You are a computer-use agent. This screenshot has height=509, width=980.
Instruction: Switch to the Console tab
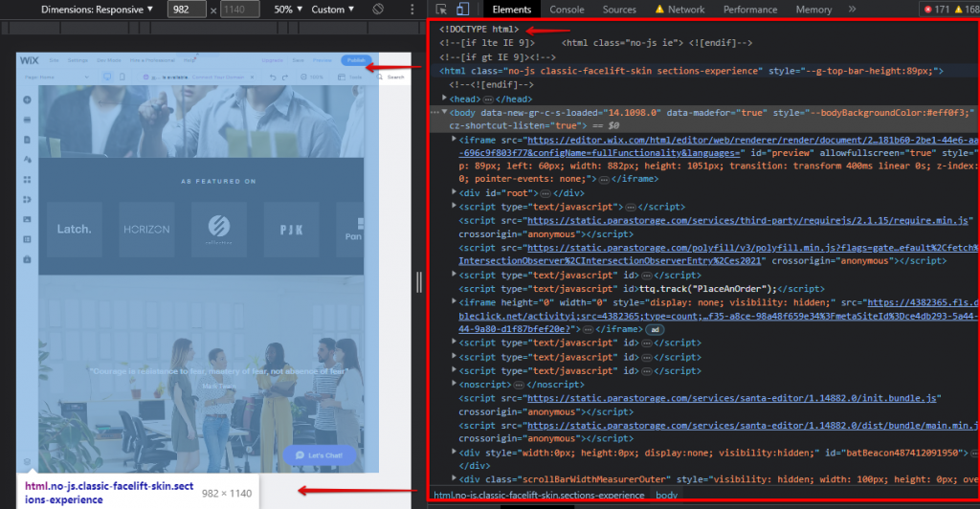(x=567, y=10)
